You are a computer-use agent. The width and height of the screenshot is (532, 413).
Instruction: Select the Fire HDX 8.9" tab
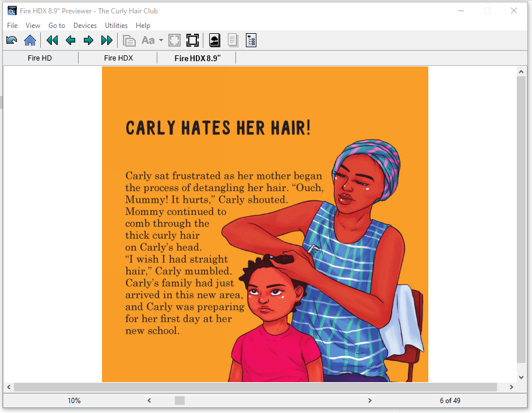point(197,58)
